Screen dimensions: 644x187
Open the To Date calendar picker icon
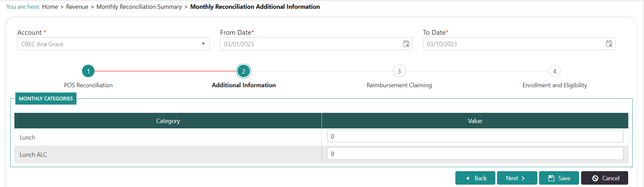point(609,44)
